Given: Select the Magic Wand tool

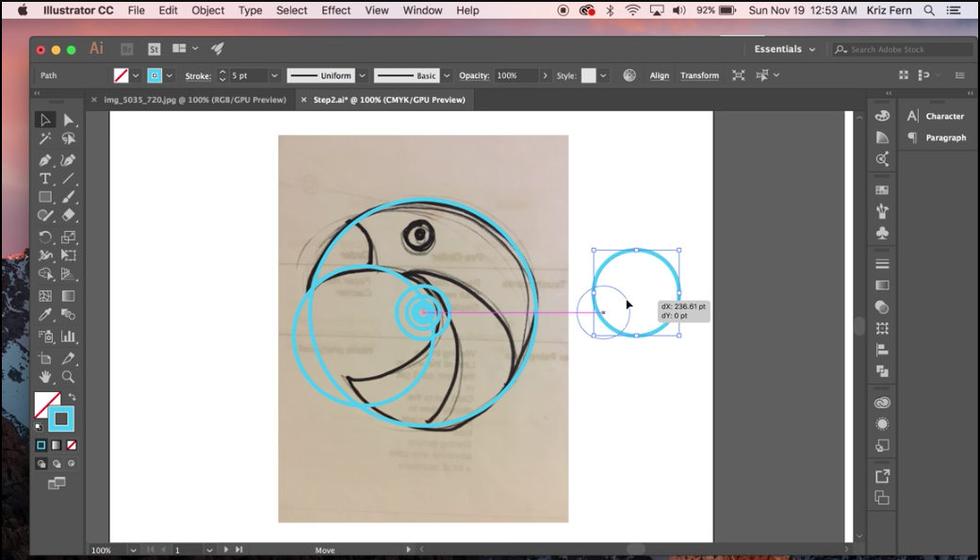Looking at the screenshot, I should coord(44,140).
